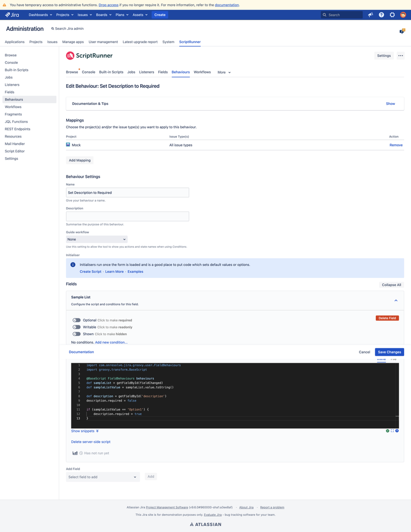
Task: Click the Documentation link above the editor
Action: point(81,352)
